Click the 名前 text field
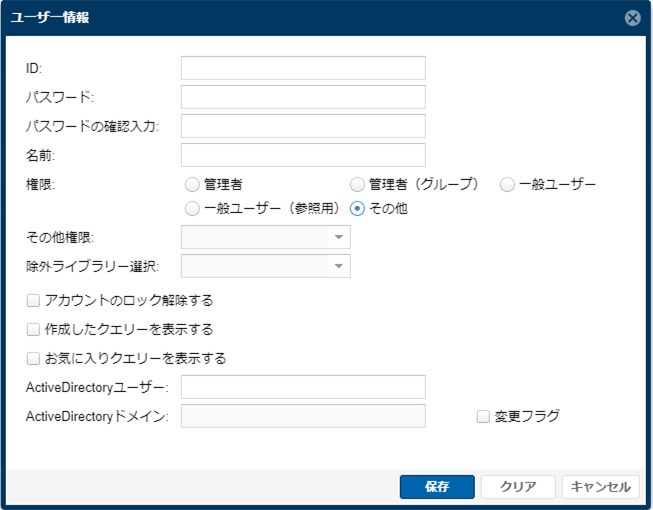The height and width of the screenshot is (510, 653). pyautogui.click(x=303, y=155)
